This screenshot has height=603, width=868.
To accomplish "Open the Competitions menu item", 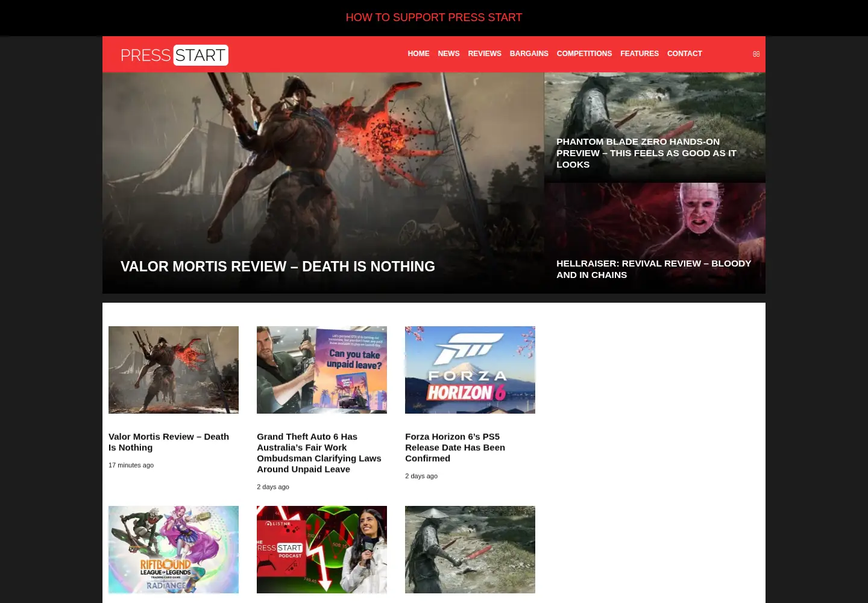I will tap(584, 54).
